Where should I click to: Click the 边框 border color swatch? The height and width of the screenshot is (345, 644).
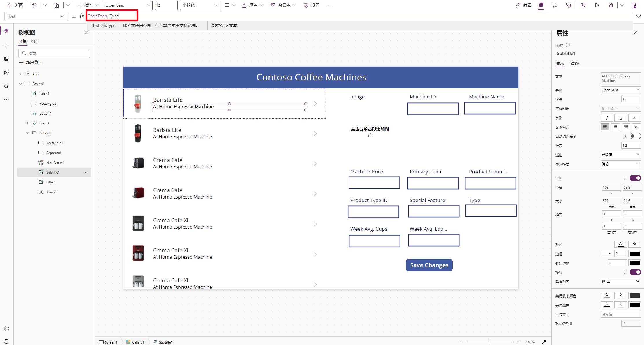634,254
